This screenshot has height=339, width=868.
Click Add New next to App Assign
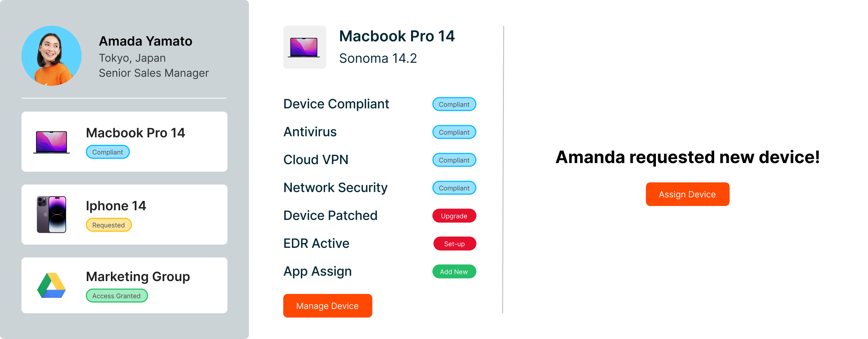click(x=454, y=272)
